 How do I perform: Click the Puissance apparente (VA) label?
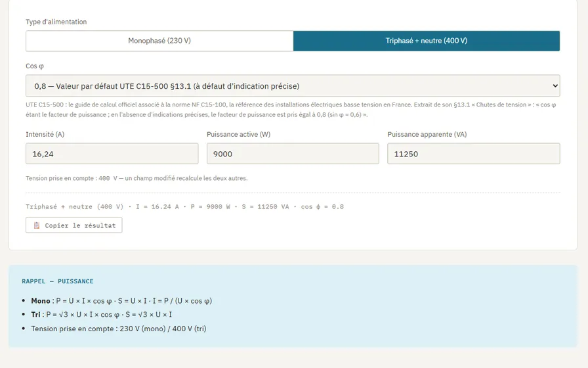pyautogui.click(x=427, y=135)
